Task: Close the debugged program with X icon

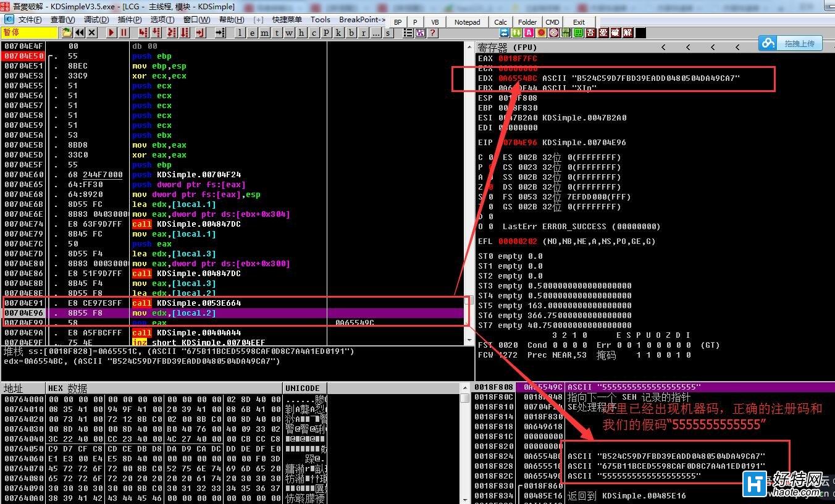Action: pyautogui.click(x=92, y=33)
